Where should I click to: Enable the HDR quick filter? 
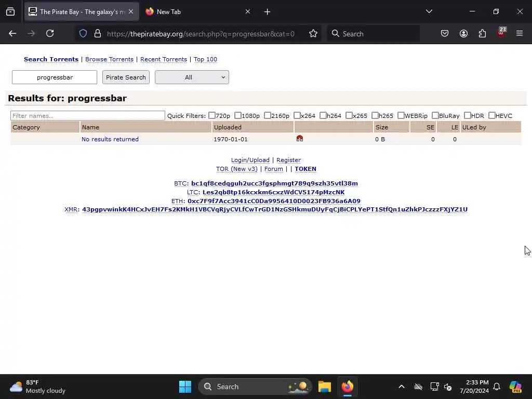467,116
